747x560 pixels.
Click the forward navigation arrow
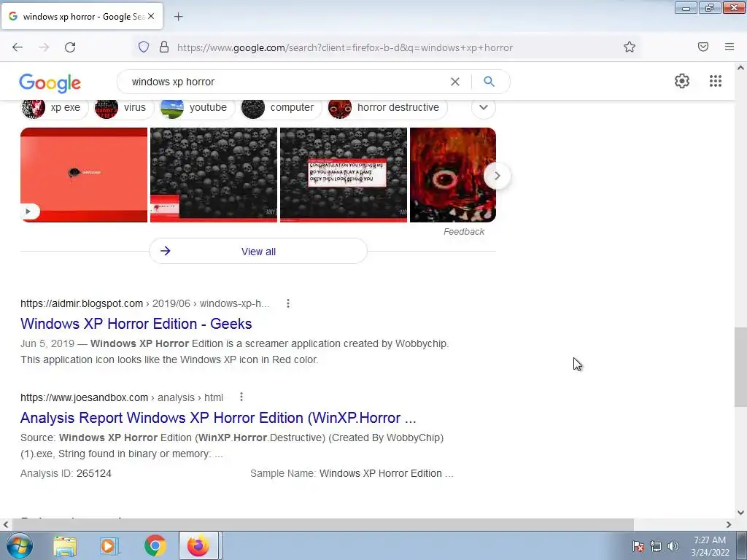pyautogui.click(x=44, y=47)
